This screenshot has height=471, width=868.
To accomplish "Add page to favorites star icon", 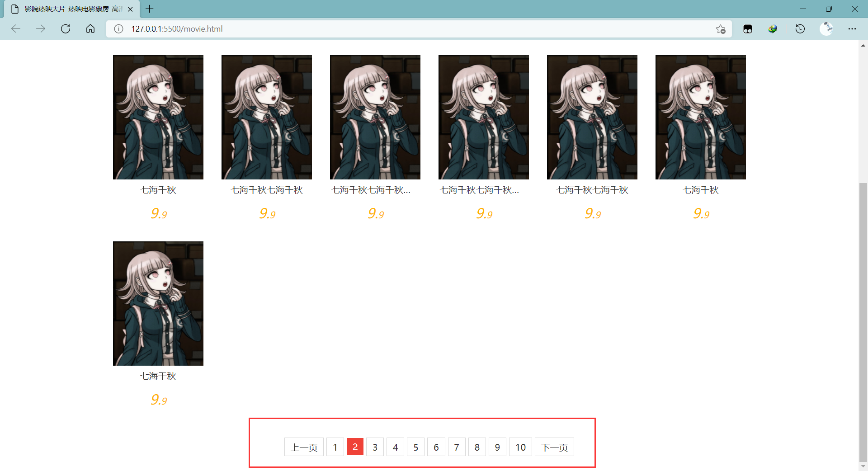I will pyautogui.click(x=721, y=29).
